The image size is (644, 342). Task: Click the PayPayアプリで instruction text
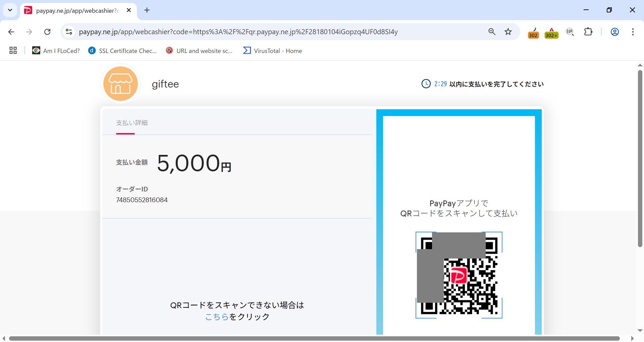(x=459, y=203)
